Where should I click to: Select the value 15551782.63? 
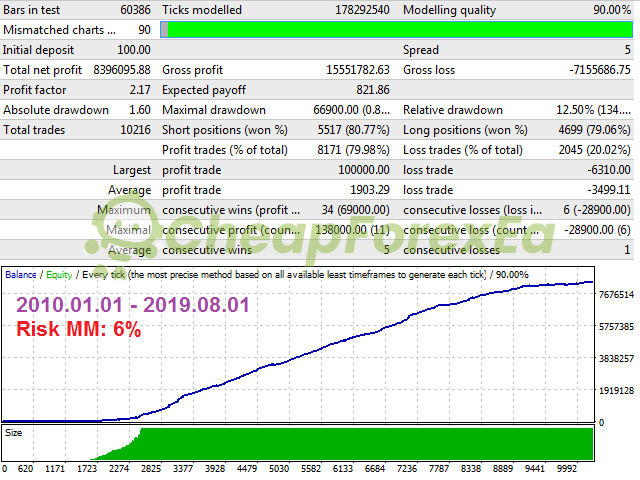358,70
